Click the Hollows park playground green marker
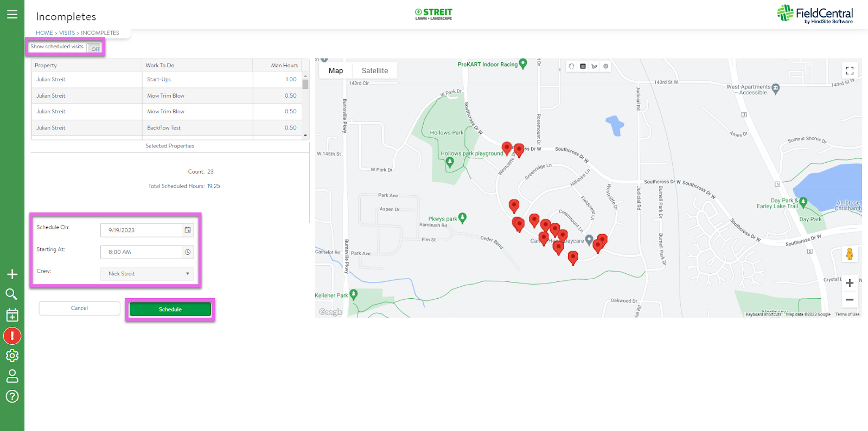The image size is (868, 431). pos(449,163)
